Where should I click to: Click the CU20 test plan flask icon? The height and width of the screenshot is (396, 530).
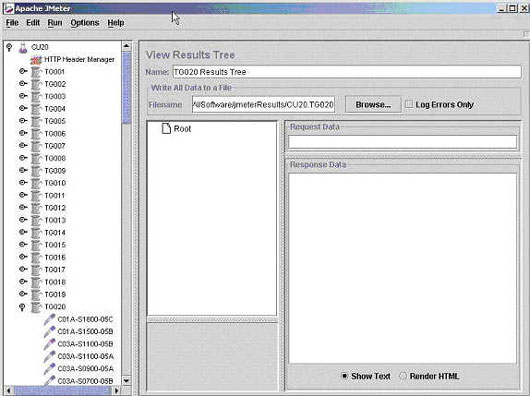(x=23, y=48)
